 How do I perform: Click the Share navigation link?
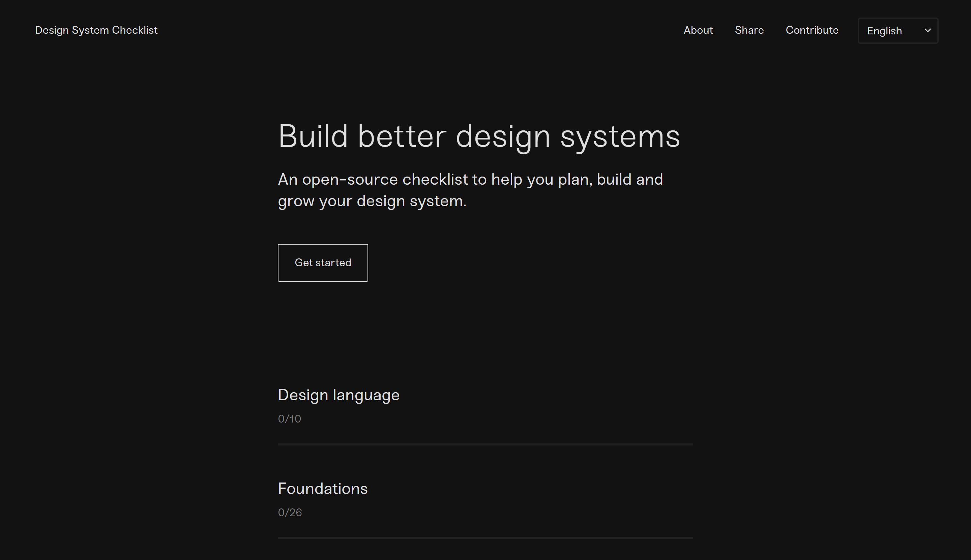749,30
